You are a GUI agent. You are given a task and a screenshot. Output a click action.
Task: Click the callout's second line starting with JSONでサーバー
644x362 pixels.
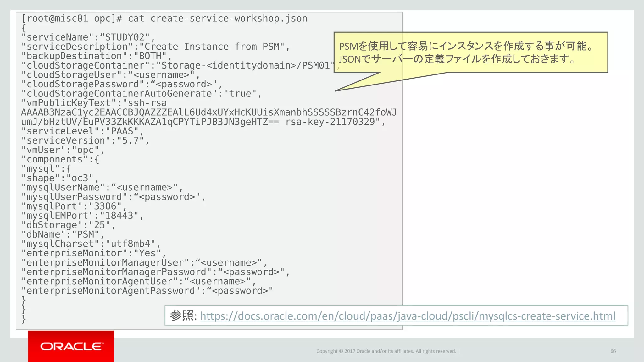pos(457,59)
